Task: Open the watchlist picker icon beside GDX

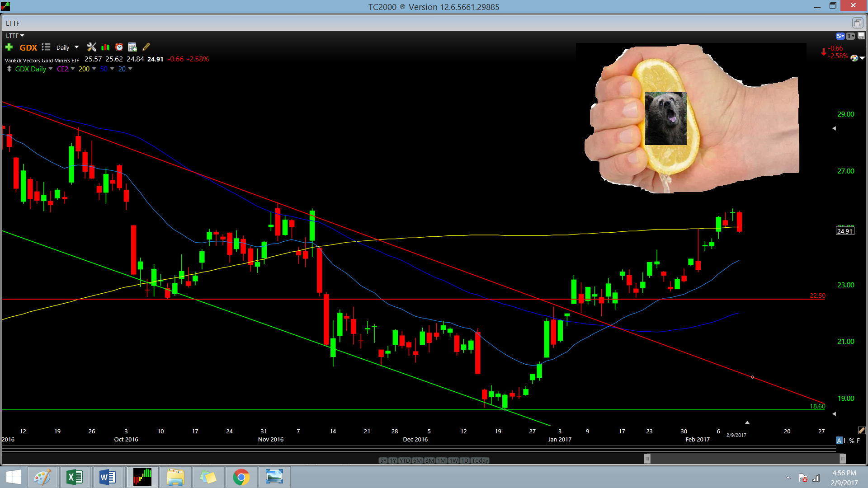Action: click(x=46, y=47)
